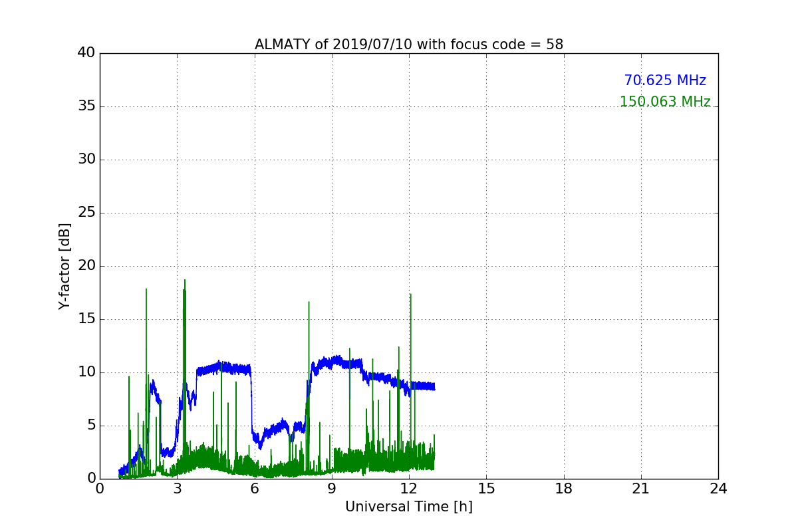Click the x-axis tick label '6'
The width and height of the screenshot is (798, 532).
[255, 489]
